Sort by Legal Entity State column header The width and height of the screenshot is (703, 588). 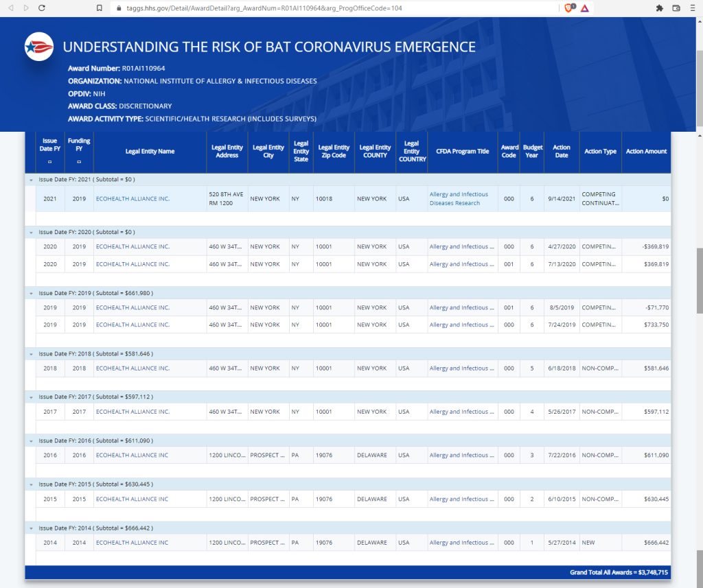pos(301,152)
